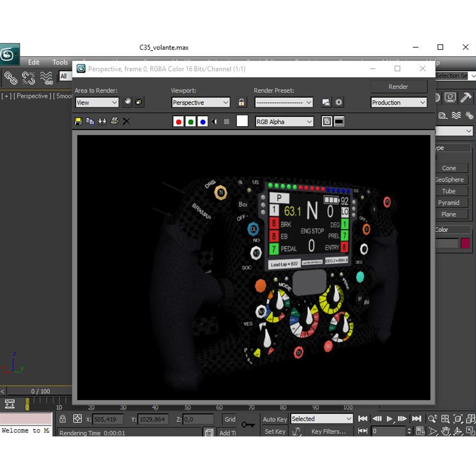
Task: Select the Link tool icon
Action: (x=11, y=78)
